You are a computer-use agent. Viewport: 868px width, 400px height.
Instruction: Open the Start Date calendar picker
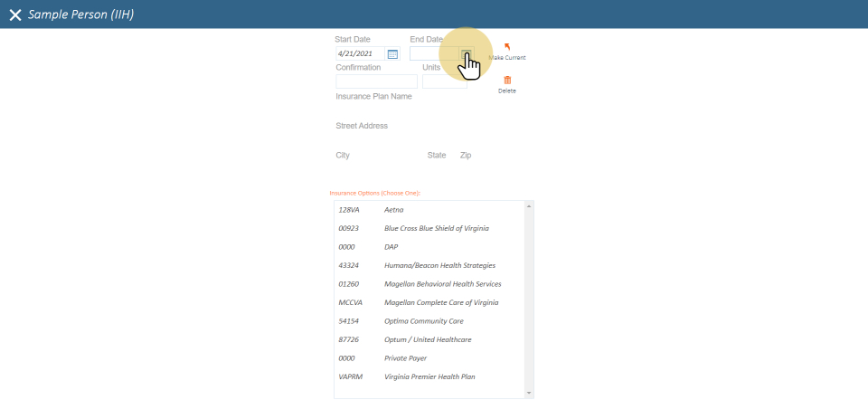pyautogui.click(x=392, y=54)
